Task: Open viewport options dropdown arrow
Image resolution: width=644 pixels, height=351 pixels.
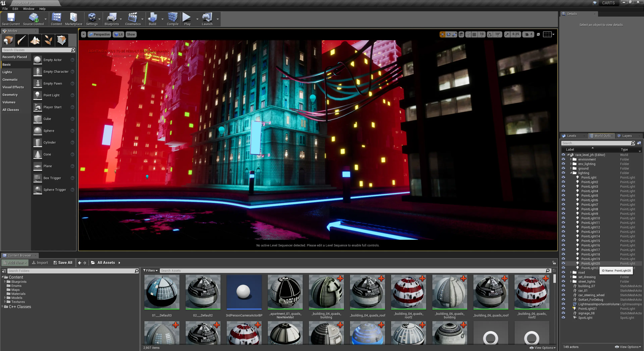Action: click(x=84, y=35)
